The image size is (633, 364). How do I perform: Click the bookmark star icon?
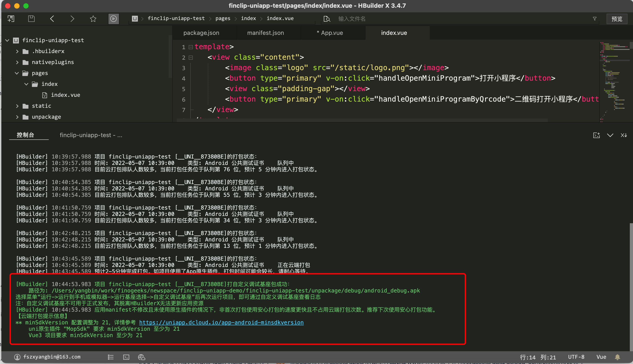point(93,19)
